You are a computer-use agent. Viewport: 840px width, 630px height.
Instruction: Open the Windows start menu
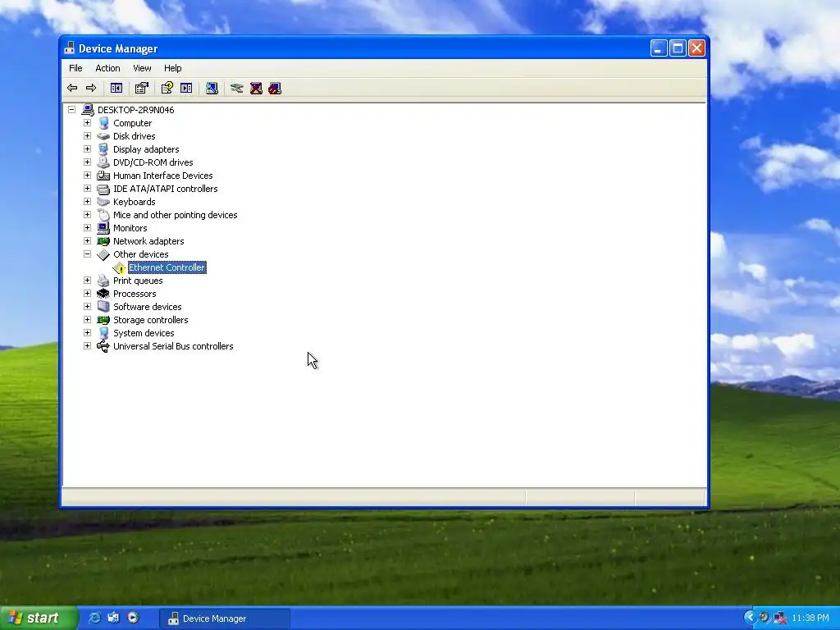click(39, 619)
